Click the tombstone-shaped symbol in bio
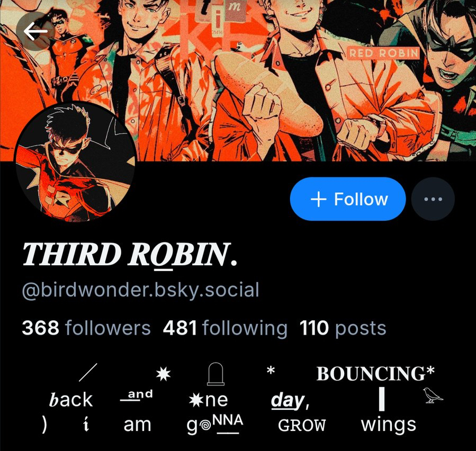Viewport: 476px width, 451px height. [216, 374]
